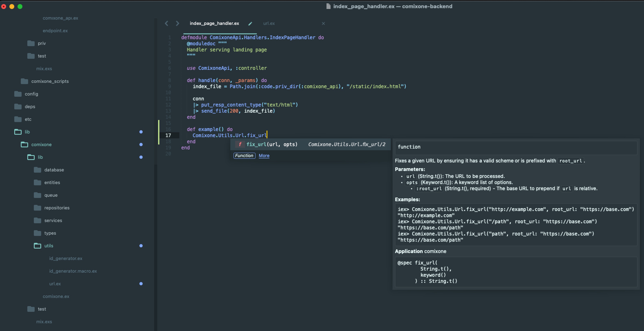Expand the config folder
This screenshot has width=644, height=331.
point(18,94)
